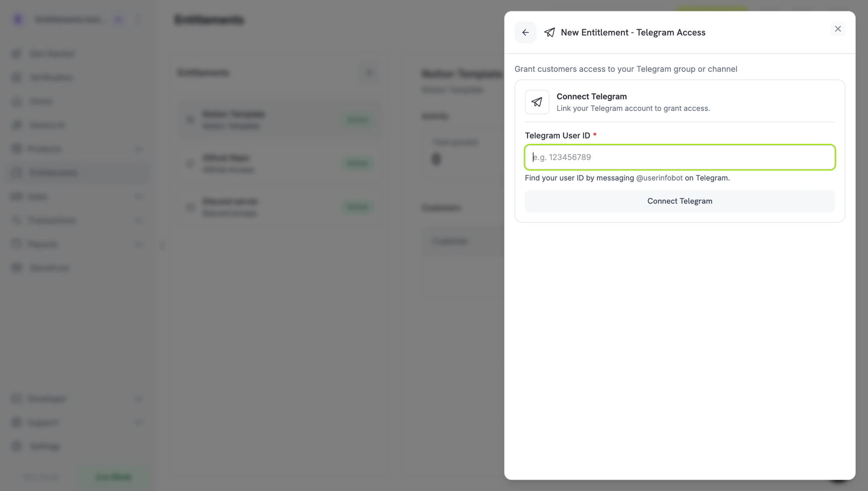Click the boxed Telegram icon in Connect Telegram card
868x491 pixels.
pos(537,102)
